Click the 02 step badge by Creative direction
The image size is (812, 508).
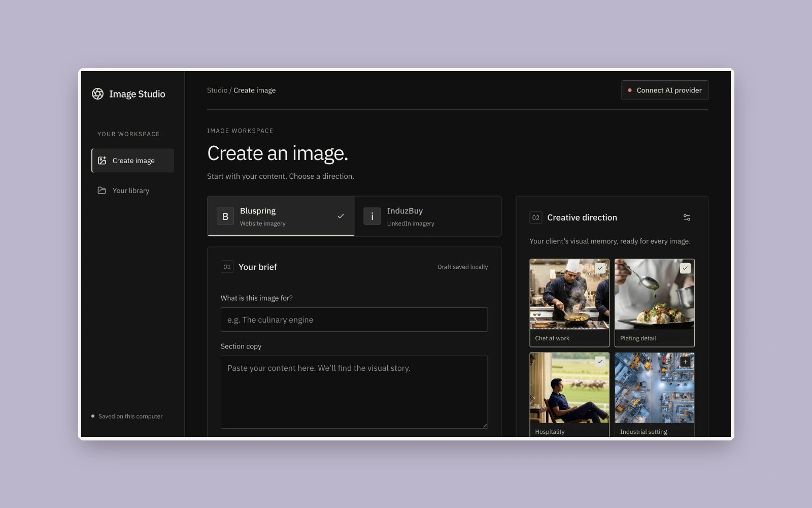pyautogui.click(x=536, y=217)
